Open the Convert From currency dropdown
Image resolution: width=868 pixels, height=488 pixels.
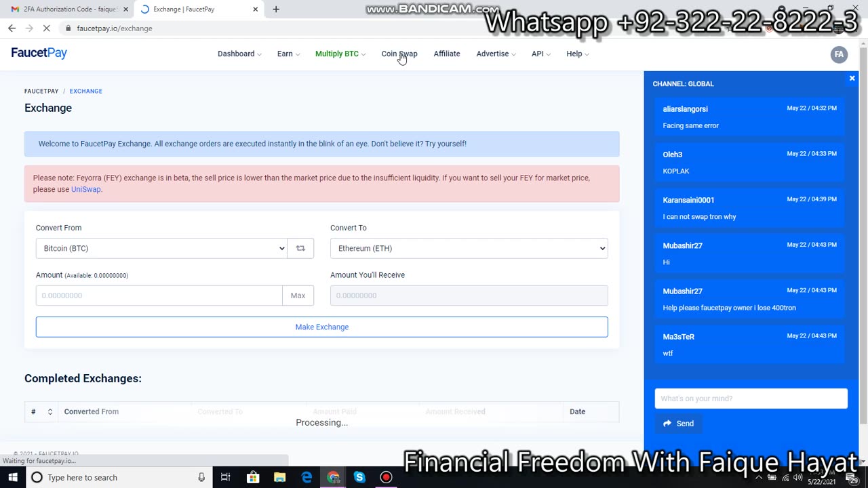(x=161, y=248)
